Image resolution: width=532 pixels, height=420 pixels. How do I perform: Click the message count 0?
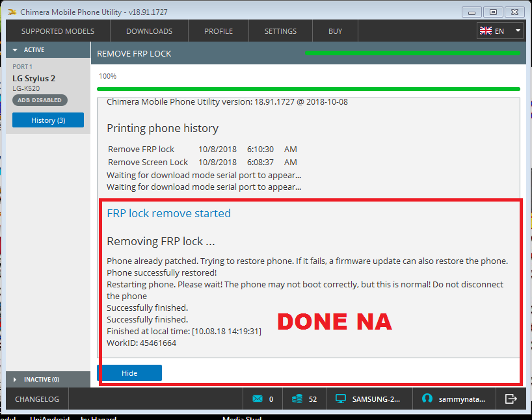pyautogui.click(x=271, y=399)
